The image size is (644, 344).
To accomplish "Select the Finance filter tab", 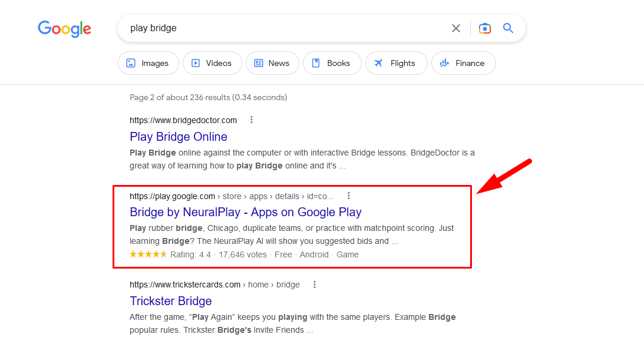I will pos(463,63).
